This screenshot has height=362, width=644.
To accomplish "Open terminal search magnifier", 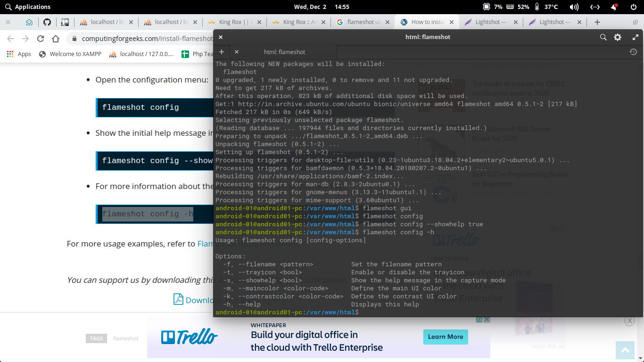I will 603,37.
